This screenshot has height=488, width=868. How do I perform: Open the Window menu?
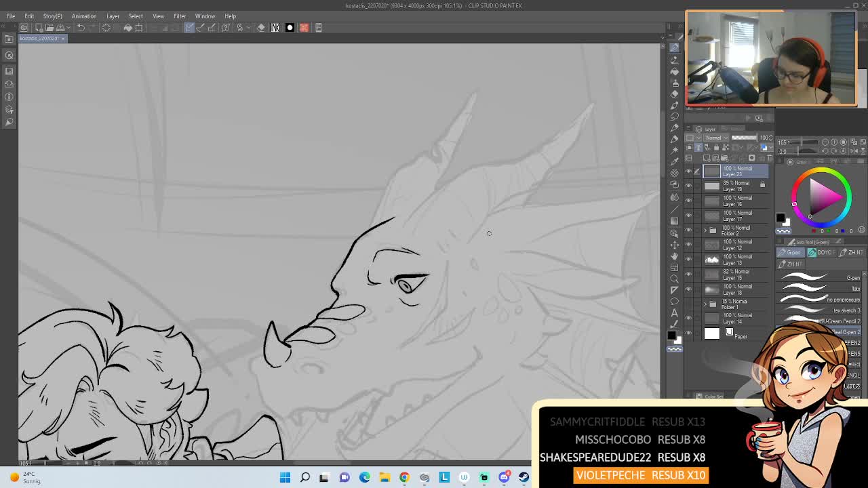pyautogui.click(x=205, y=16)
